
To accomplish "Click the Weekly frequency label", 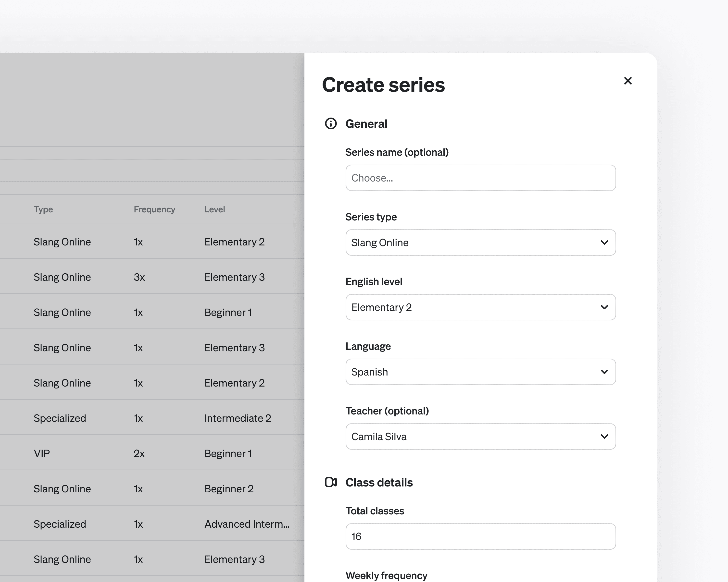I will [386, 575].
